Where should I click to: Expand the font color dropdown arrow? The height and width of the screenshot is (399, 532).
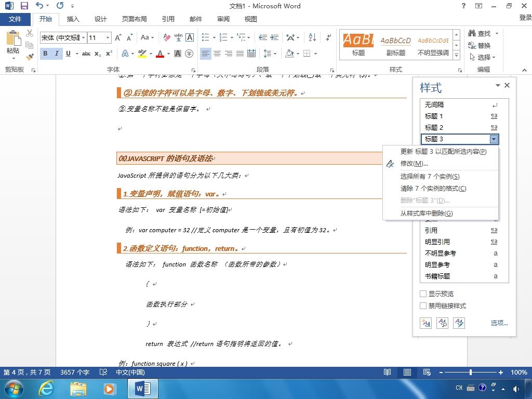(168, 54)
